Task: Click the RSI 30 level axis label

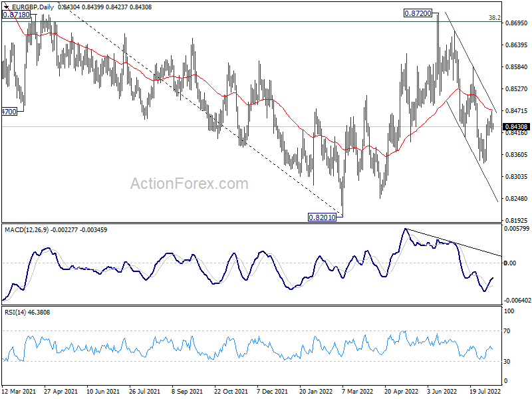Action: click(x=507, y=362)
